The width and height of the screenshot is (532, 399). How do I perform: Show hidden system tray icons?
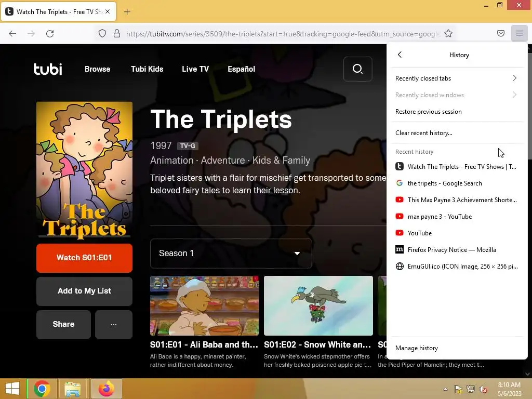click(x=445, y=389)
